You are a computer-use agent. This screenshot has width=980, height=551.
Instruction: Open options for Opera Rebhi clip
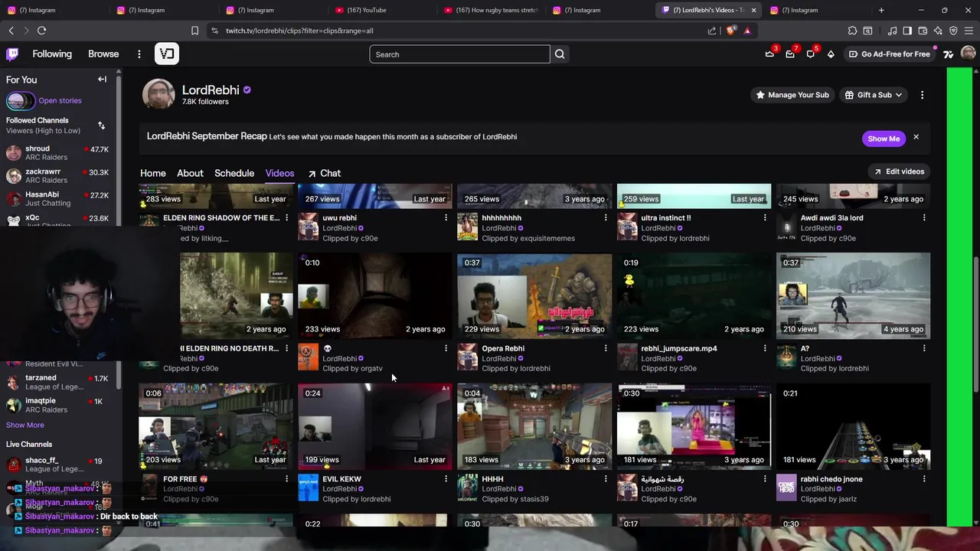click(605, 348)
